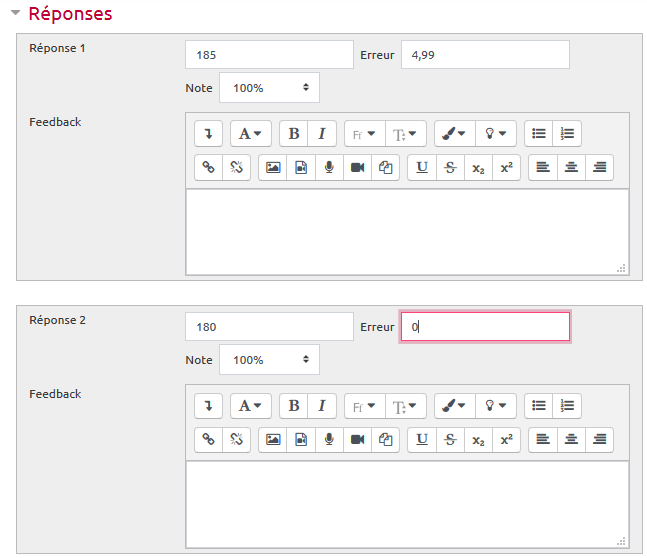
Task: Expand toolbar toggle in Réponse 2 feedback editor
Action: tap(208, 405)
